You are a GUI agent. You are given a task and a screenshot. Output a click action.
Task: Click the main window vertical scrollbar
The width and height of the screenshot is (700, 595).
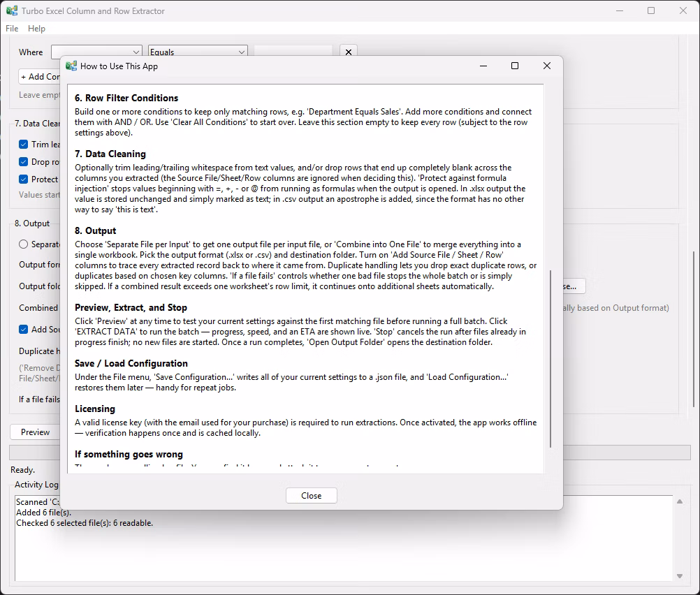click(693, 329)
